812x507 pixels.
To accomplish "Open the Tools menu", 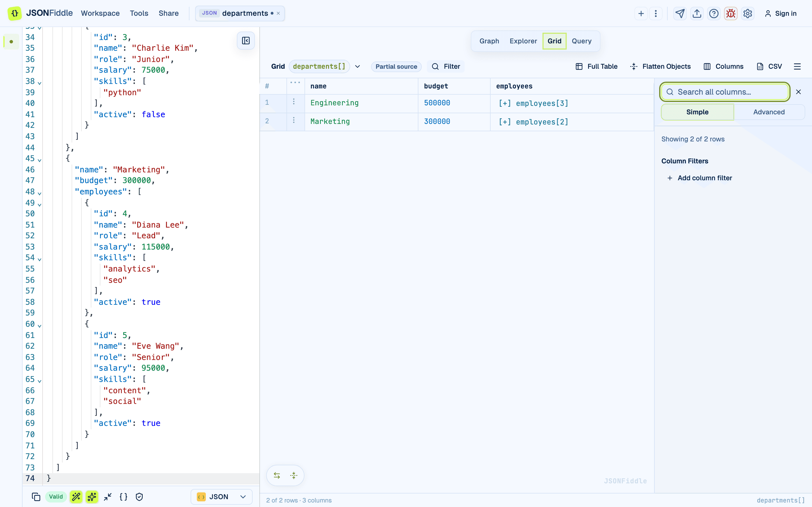I will [x=139, y=14].
